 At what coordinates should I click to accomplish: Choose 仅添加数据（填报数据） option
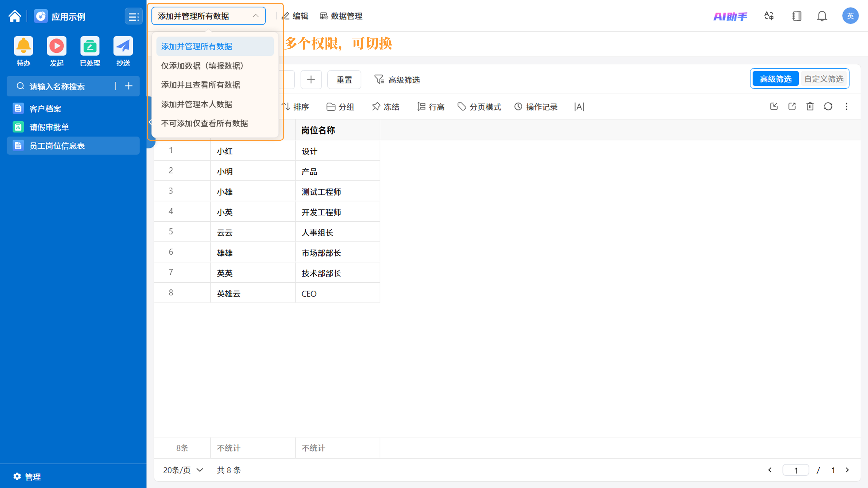point(215,65)
